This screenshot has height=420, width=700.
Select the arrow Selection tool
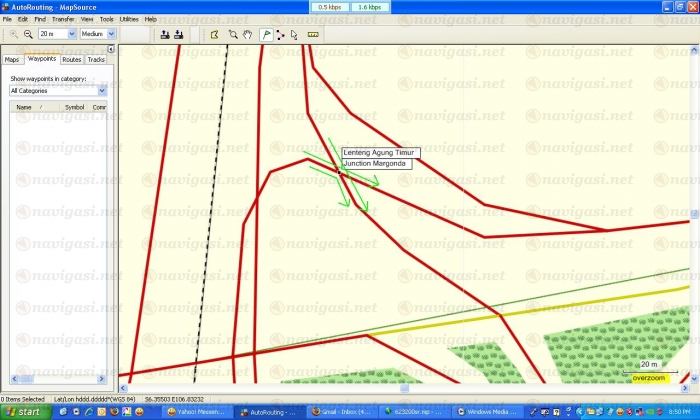pyautogui.click(x=294, y=33)
